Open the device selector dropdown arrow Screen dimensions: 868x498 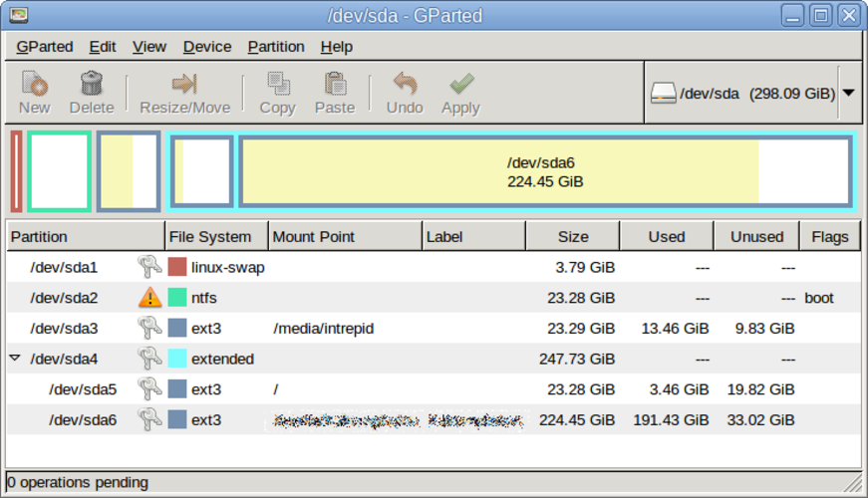coord(849,93)
